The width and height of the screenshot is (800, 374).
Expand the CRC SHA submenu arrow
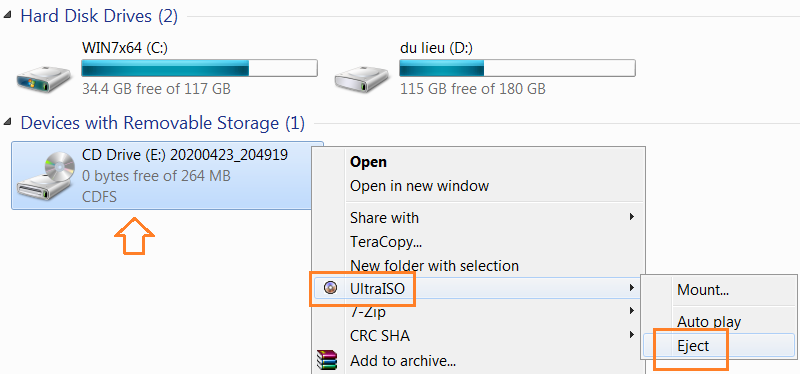click(632, 335)
